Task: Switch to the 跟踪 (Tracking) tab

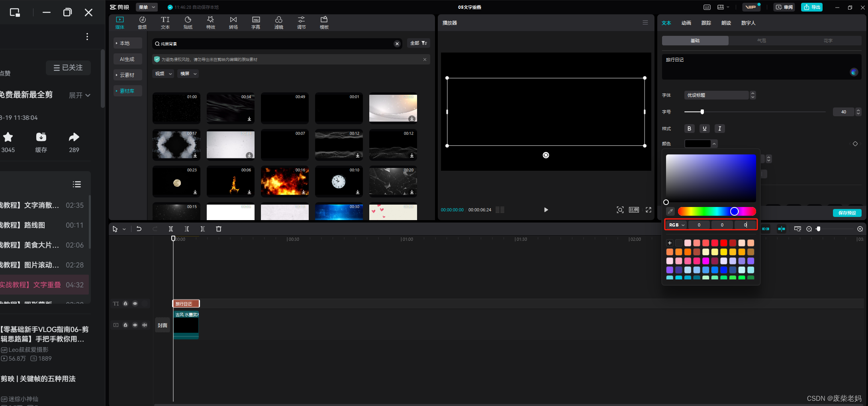Action: pyautogui.click(x=706, y=23)
